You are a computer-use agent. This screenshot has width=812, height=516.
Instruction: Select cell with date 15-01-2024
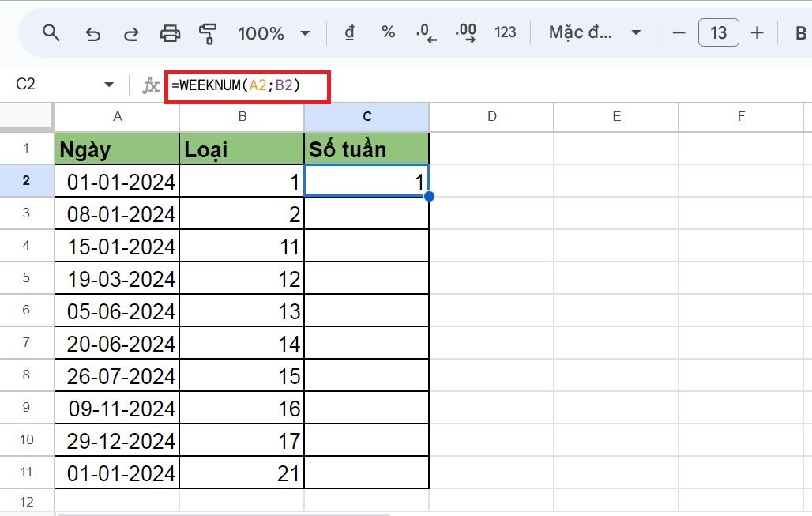point(117,246)
